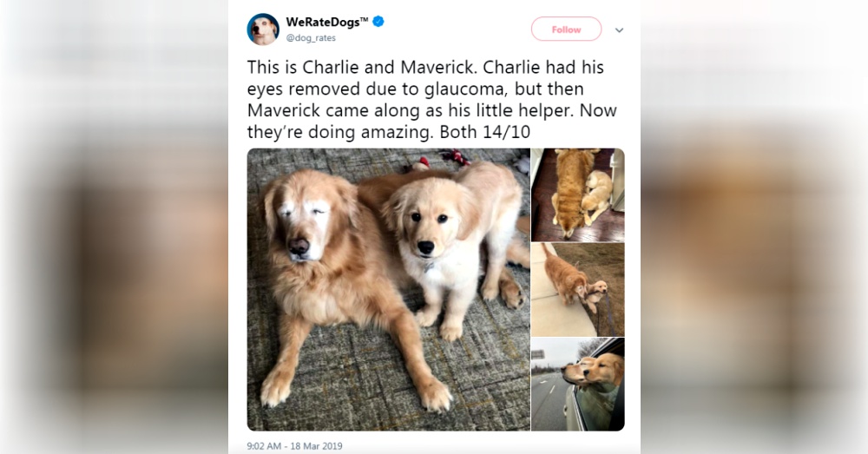
Task: Click the blurred background left of tweet
Action: click(x=114, y=227)
